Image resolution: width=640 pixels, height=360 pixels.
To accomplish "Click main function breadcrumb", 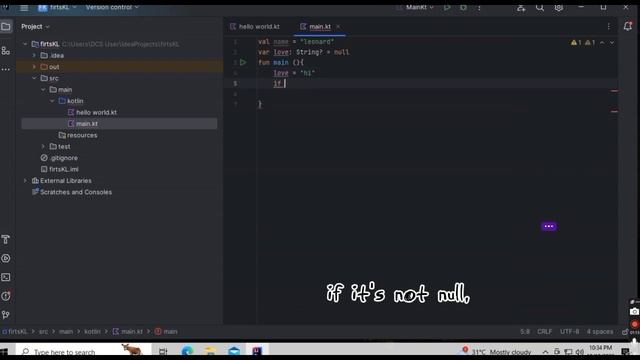I will click(x=166, y=331).
